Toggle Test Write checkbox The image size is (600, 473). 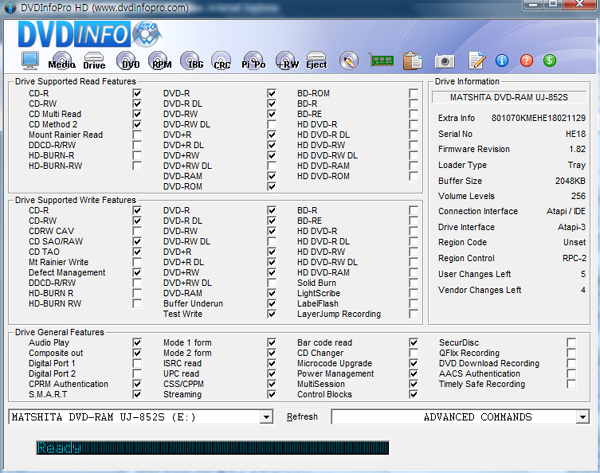[272, 314]
